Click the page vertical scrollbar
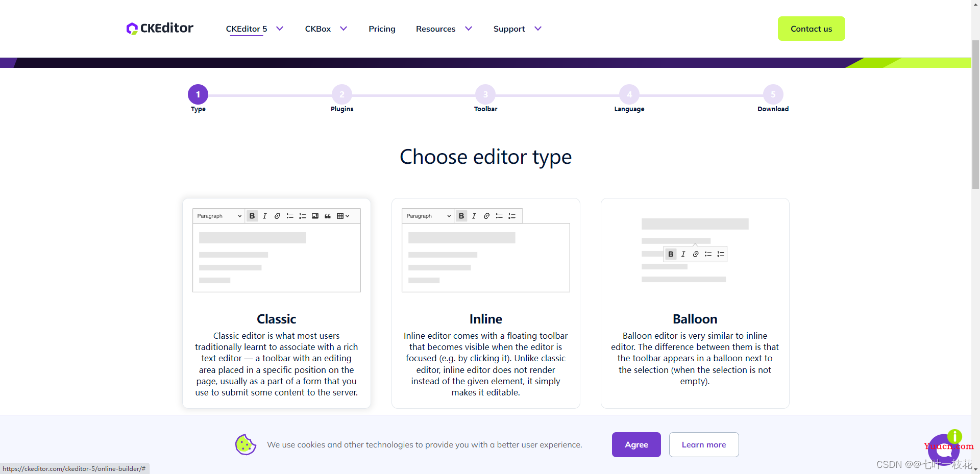980x474 pixels. (975, 115)
